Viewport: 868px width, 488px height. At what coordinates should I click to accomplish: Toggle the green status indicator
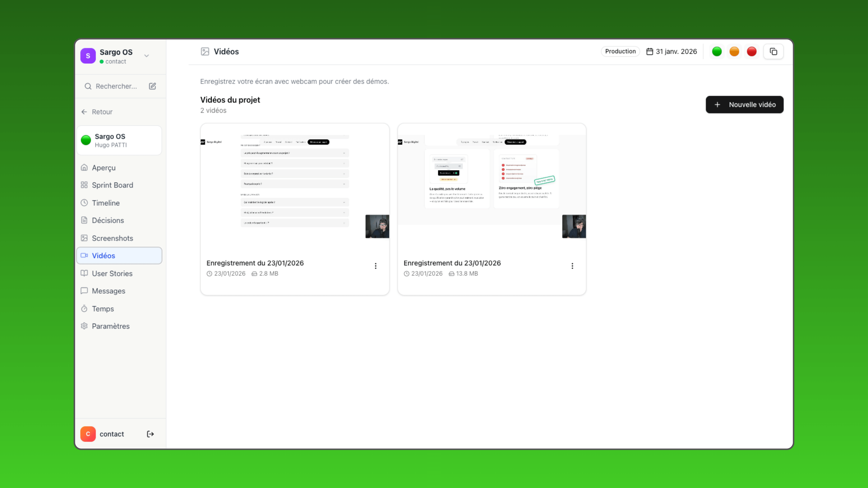pos(717,51)
